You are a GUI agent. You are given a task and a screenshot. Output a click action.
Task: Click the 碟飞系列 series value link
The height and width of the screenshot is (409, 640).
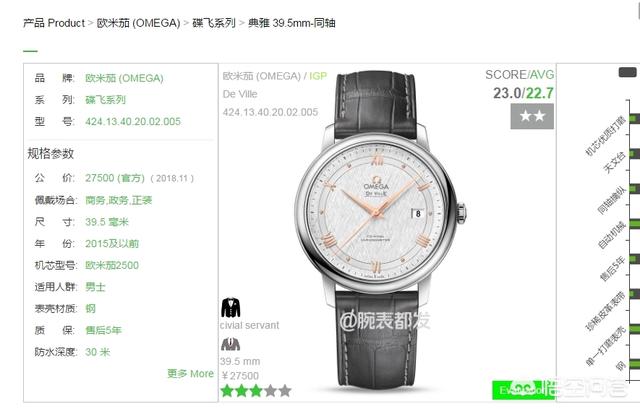point(105,100)
